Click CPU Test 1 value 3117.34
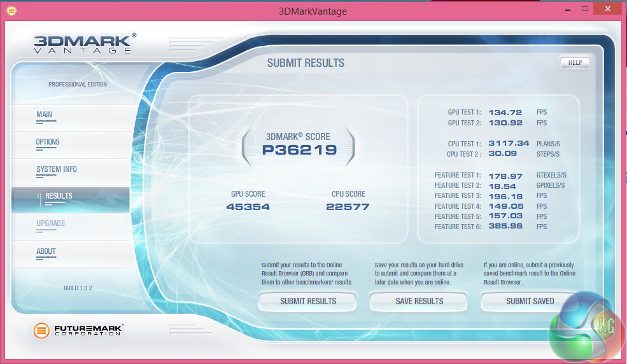 (x=509, y=143)
